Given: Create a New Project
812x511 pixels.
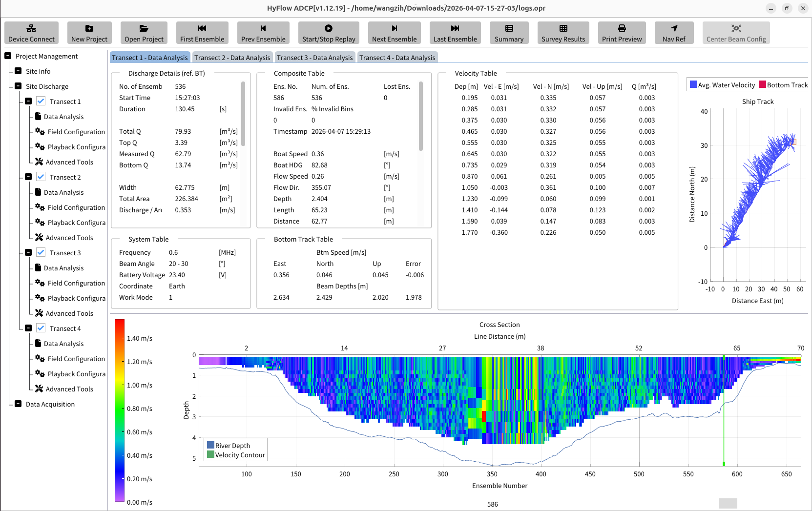Looking at the screenshot, I should [89, 33].
